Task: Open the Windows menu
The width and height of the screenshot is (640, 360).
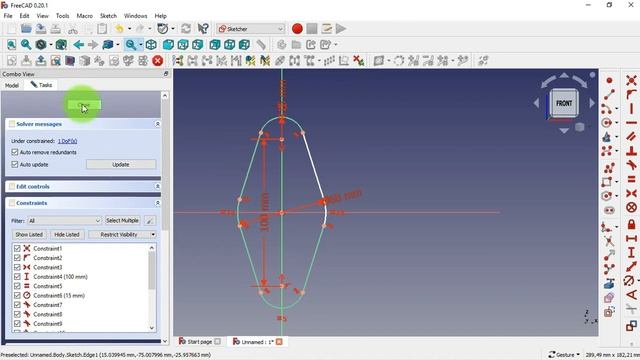Action: click(x=136, y=16)
